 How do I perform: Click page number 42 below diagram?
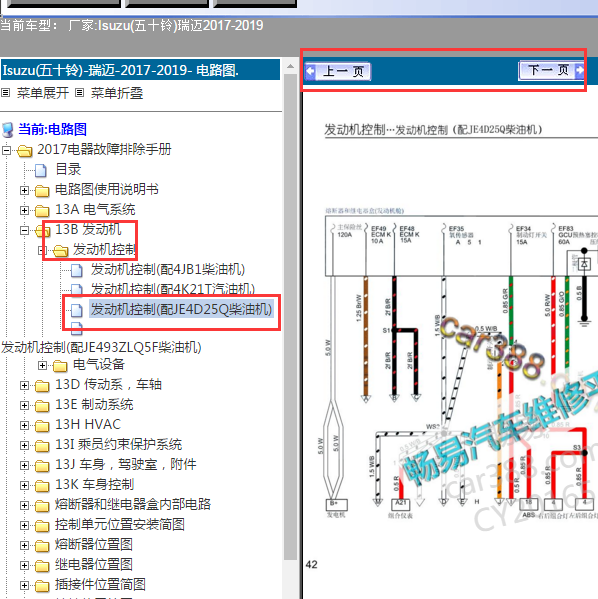click(311, 564)
